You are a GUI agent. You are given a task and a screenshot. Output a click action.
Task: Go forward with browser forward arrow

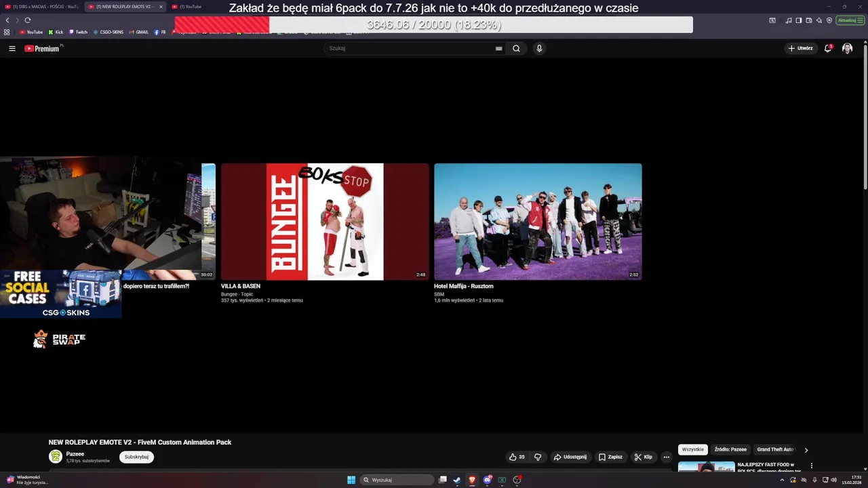[x=17, y=20]
